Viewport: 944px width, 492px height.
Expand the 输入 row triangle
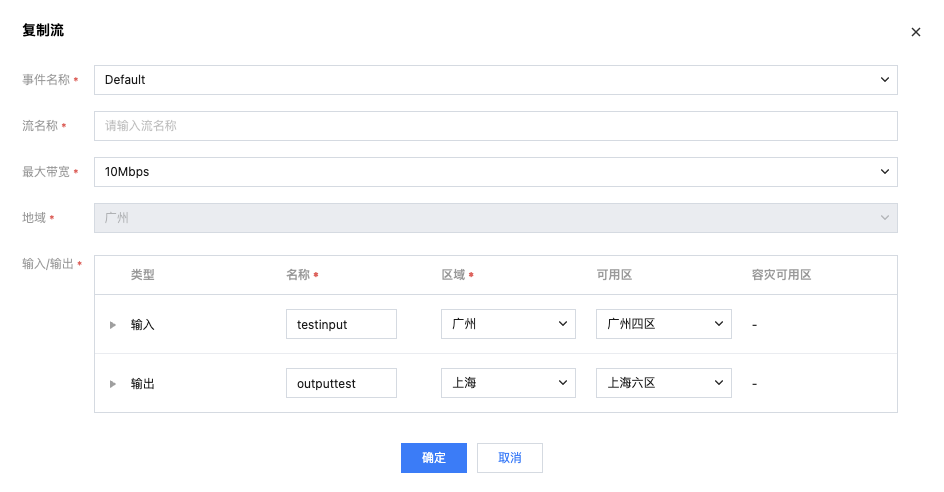[113, 325]
